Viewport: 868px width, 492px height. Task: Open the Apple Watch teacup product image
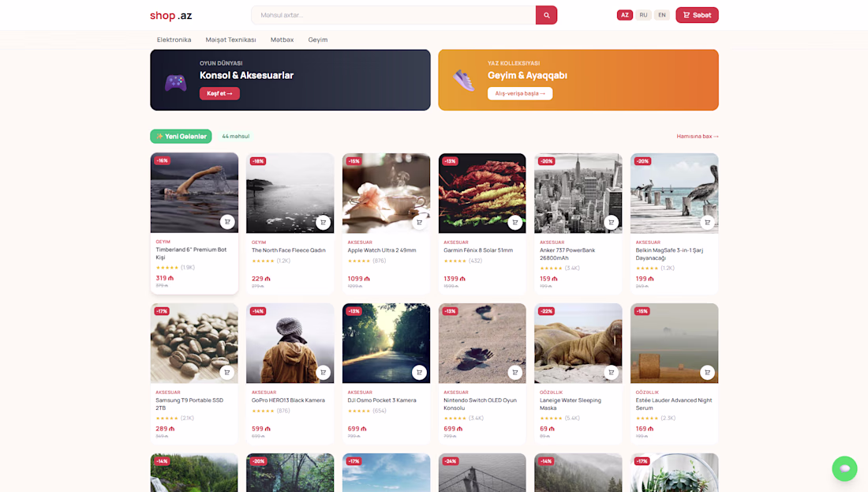(387, 193)
